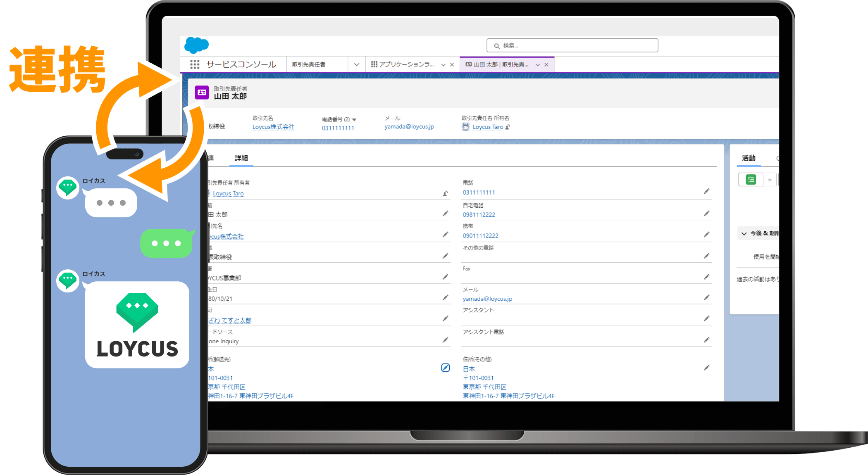Edit the 電話 0311111111 pencil icon
This screenshot has width=868, height=475.
pos(707,191)
